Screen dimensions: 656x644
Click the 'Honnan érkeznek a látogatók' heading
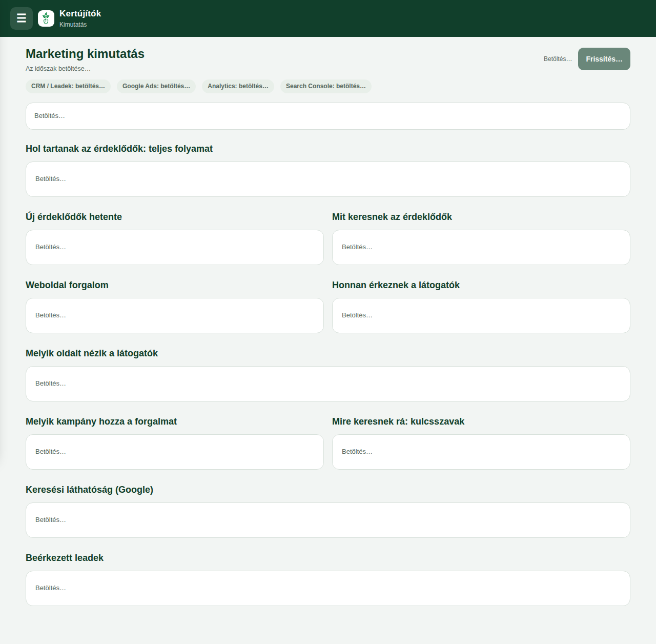point(396,285)
